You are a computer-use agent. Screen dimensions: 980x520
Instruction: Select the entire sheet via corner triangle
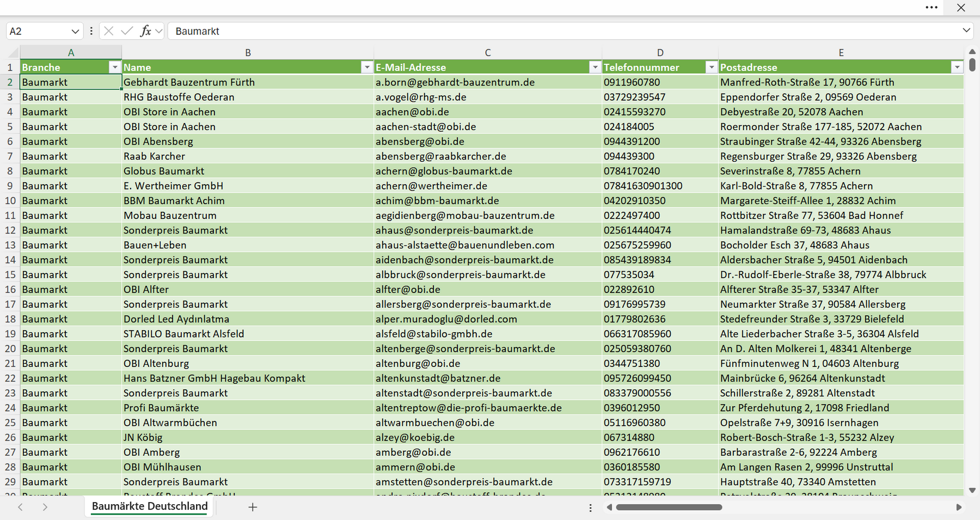pyautogui.click(x=13, y=53)
